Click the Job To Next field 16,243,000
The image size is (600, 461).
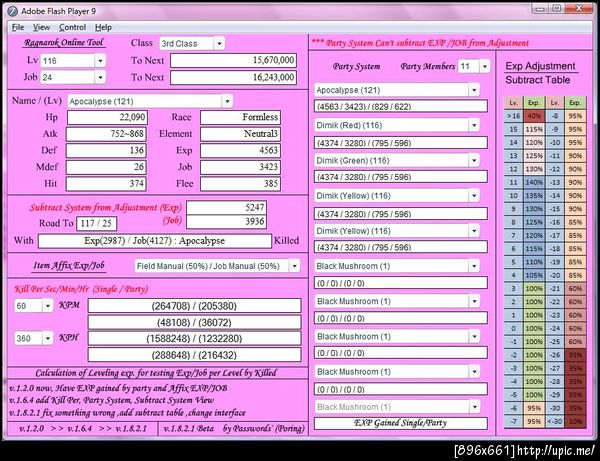(233, 77)
